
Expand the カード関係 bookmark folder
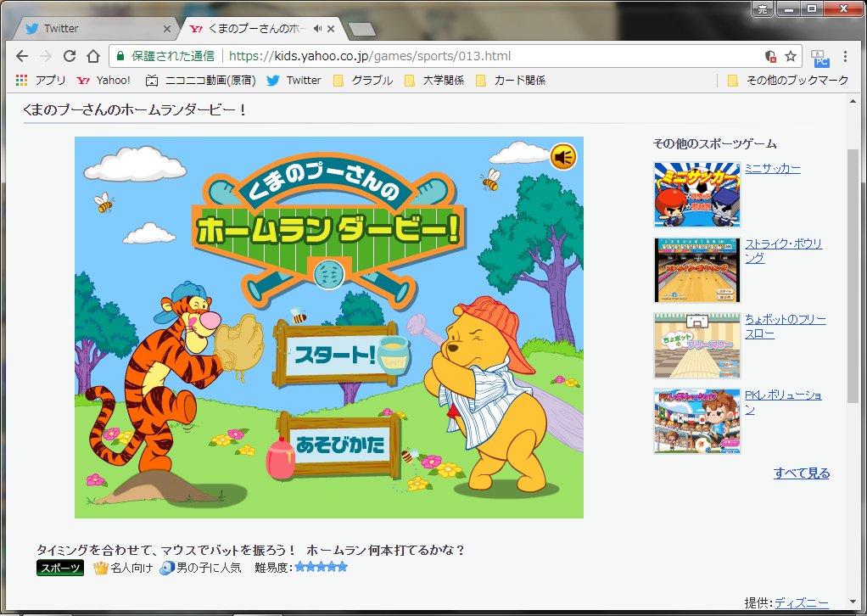click(511, 80)
